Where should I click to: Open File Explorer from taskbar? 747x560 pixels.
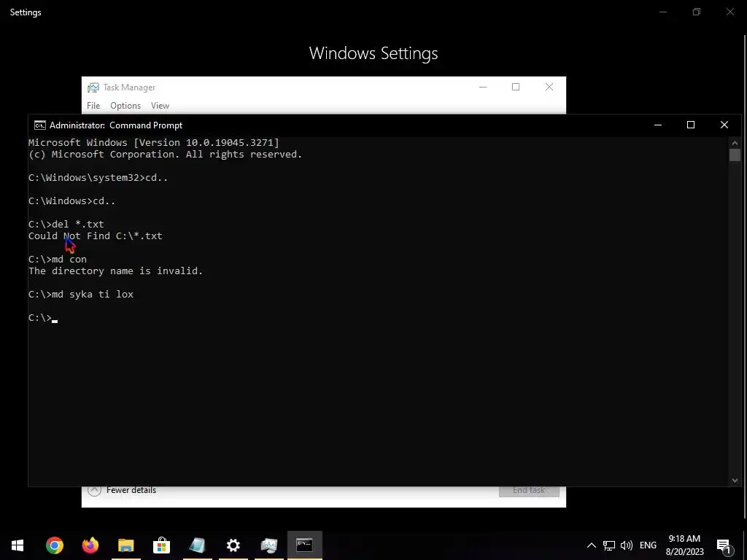click(125, 545)
